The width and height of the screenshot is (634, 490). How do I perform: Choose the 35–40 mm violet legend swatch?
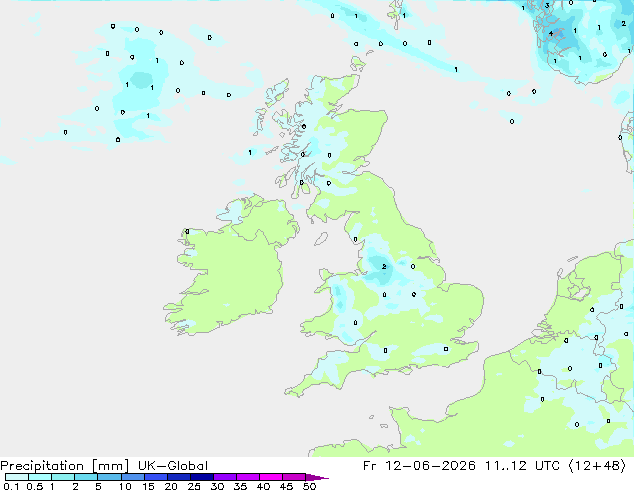[248, 477]
